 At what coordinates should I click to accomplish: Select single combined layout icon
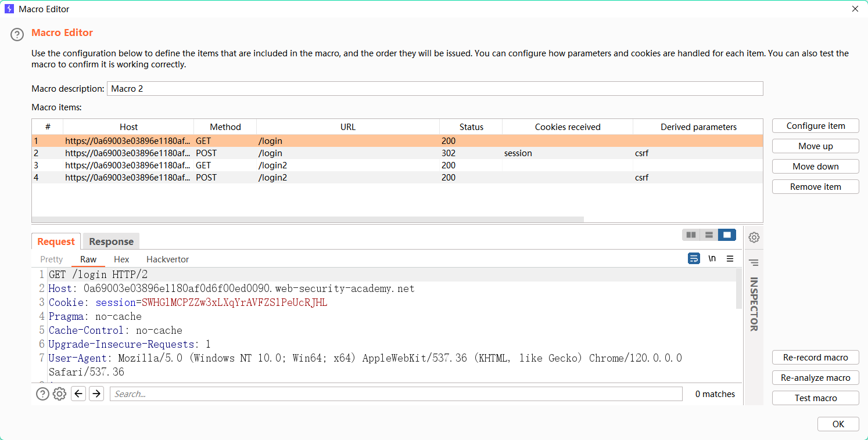click(x=727, y=235)
